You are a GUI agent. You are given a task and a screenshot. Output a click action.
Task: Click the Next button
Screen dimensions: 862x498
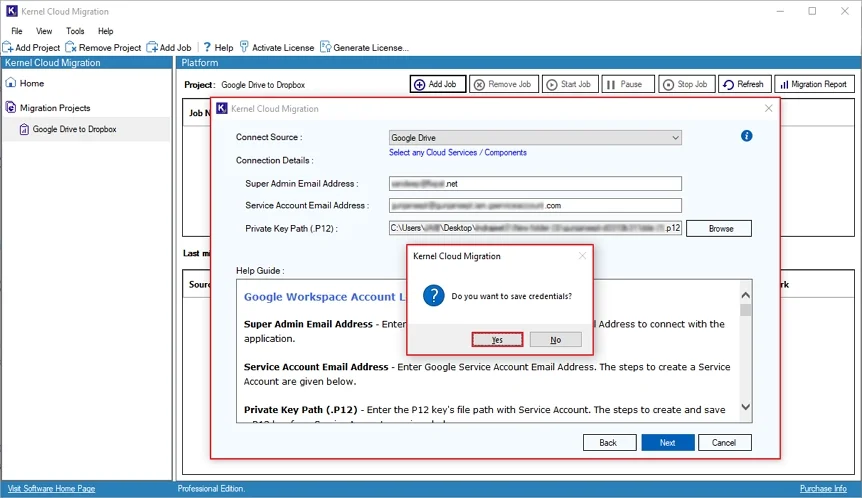pyautogui.click(x=668, y=442)
